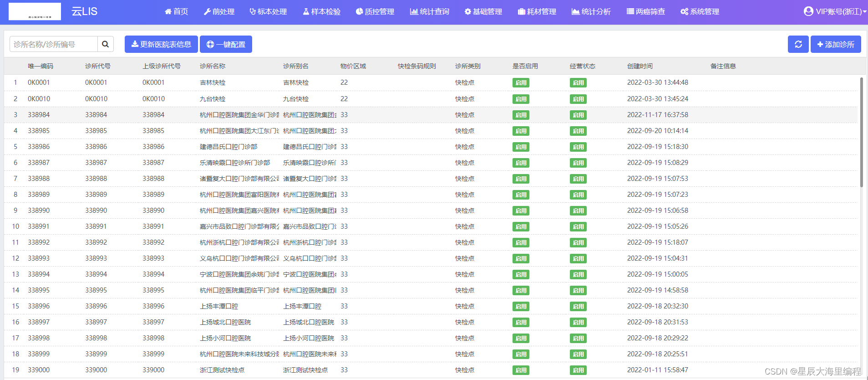Toggle 是否启用 badge for row 338996

521,306
